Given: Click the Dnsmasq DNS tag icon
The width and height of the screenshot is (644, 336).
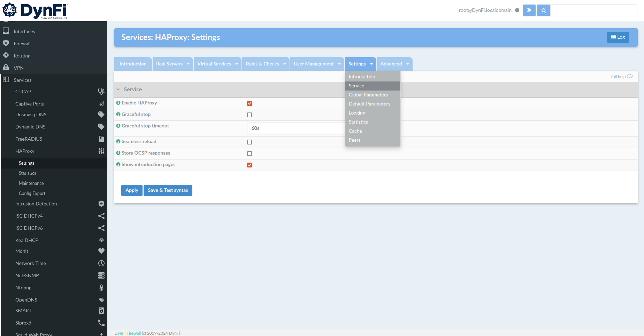Looking at the screenshot, I should tap(101, 115).
